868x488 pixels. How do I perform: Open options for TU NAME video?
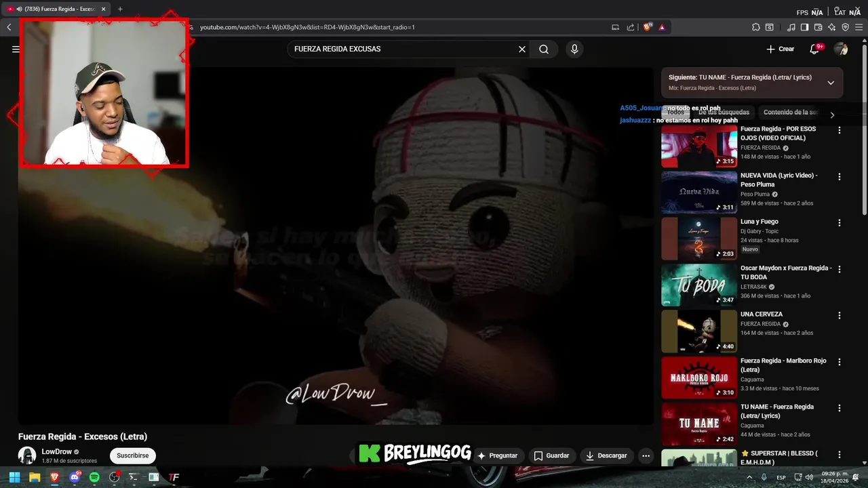(x=840, y=408)
